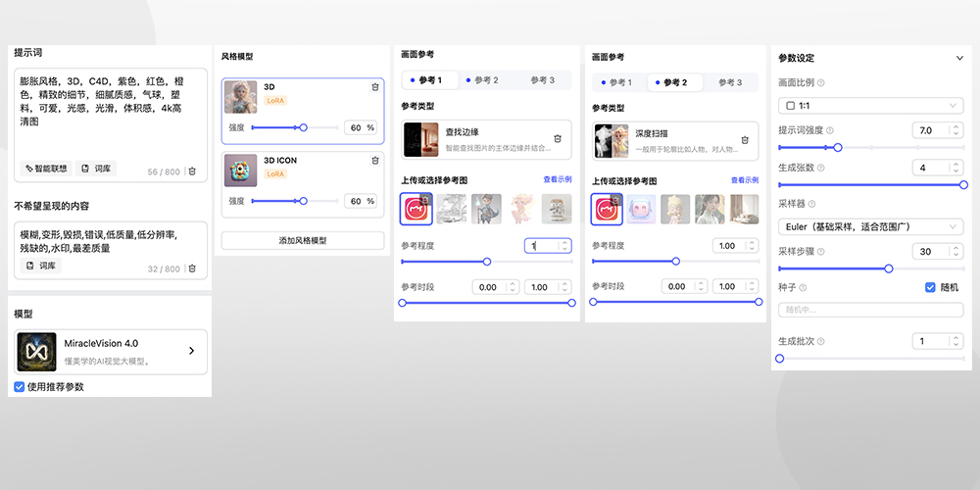Click the 3D ICON 强度 slider handle

coord(303,201)
